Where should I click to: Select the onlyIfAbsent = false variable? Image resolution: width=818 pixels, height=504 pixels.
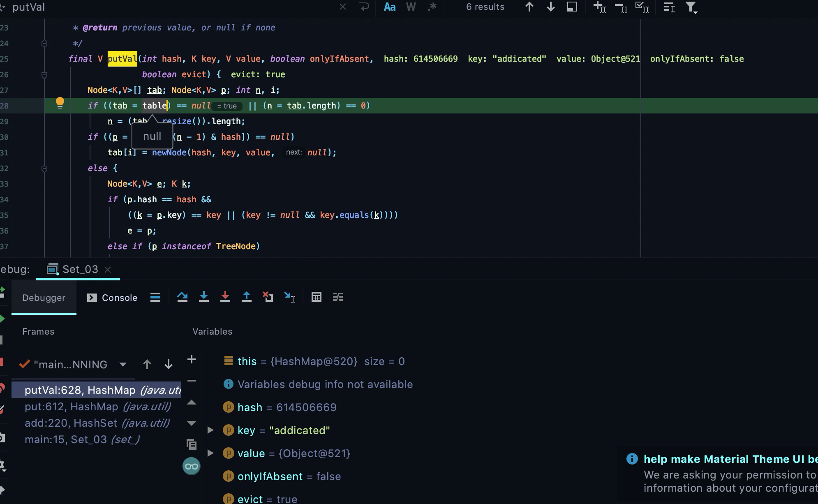click(x=282, y=476)
